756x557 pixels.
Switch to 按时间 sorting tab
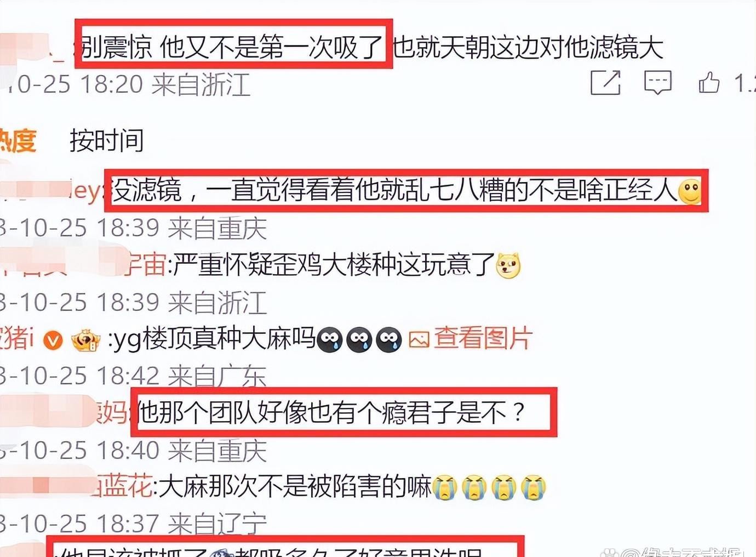click(107, 141)
